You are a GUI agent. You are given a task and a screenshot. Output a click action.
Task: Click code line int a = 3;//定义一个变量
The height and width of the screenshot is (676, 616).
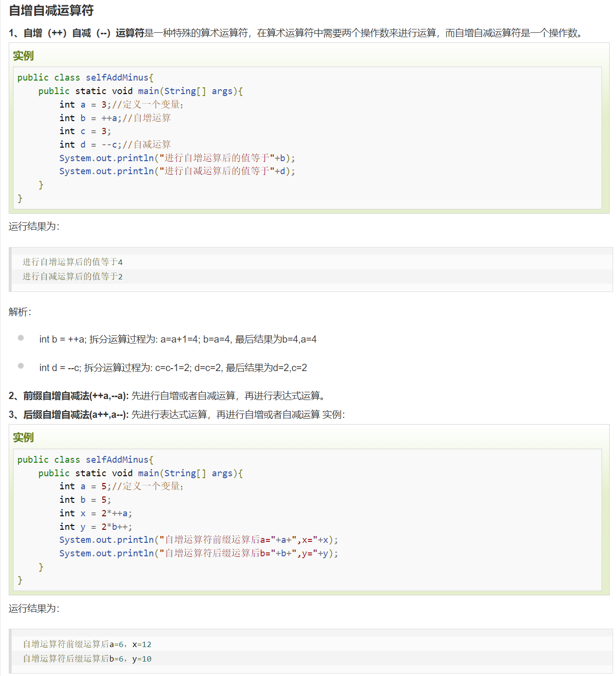[121, 105]
